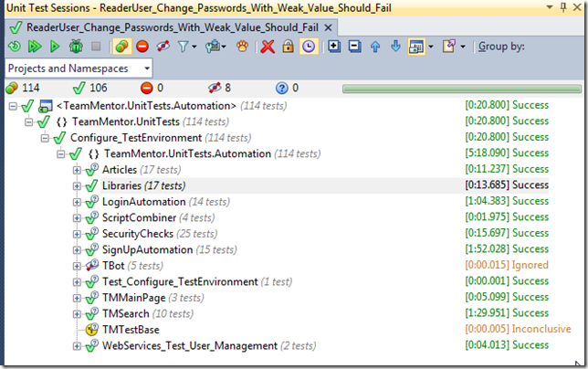Toggle Show Failed Tests red filter
This screenshot has height=369, width=588.
[142, 47]
